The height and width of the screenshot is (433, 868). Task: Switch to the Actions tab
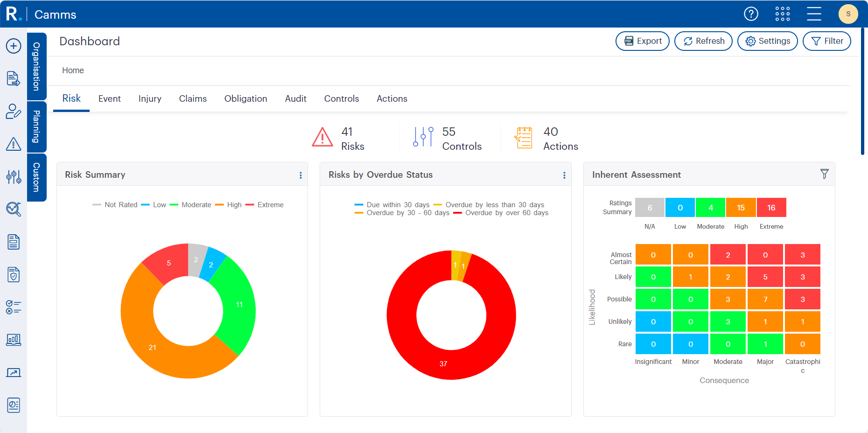(392, 98)
